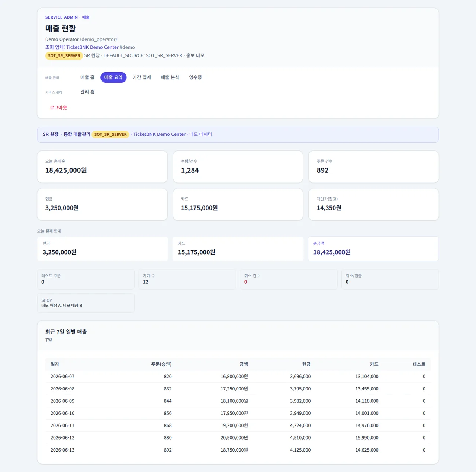Select the 주문 건수 card showing 892
This screenshot has height=472, width=476.
[374, 167]
